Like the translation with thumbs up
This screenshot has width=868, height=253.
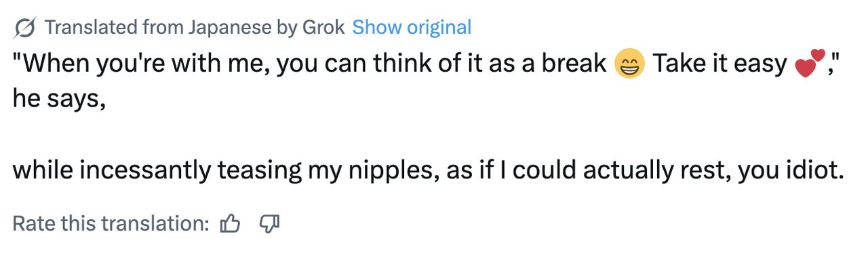pyautogui.click(x=231, y=223)
